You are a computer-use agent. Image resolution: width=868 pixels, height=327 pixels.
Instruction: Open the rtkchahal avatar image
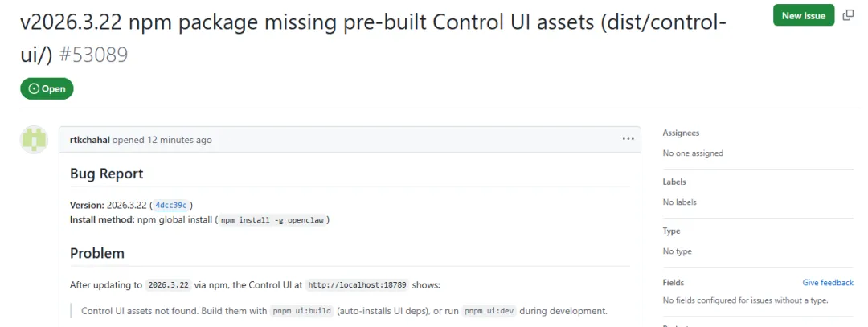pyautogui.click(x=34, y=140)
